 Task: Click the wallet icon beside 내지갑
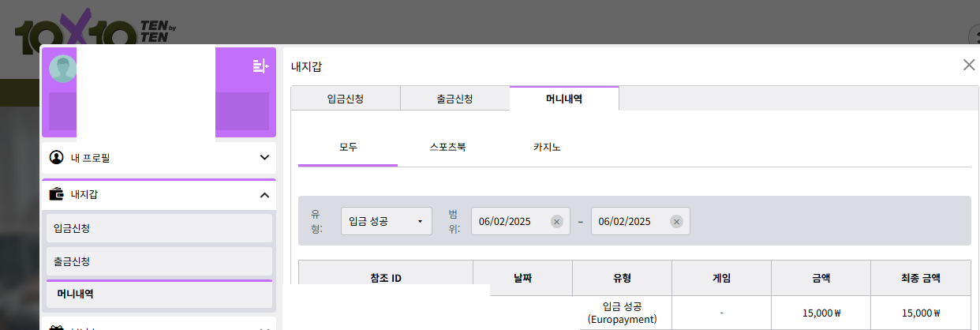coord(56,194)
